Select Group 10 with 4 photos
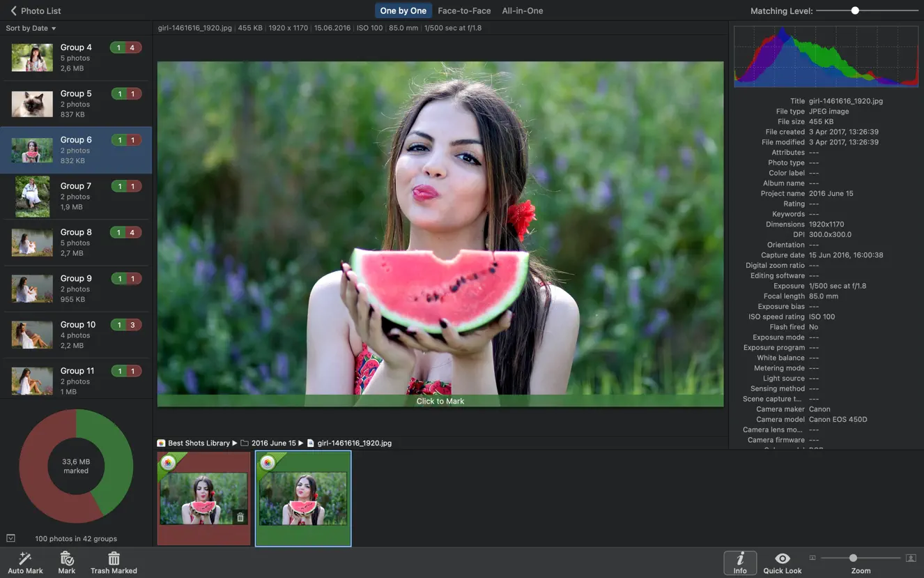Image resolution: width=924 pixels, height=578 pixels. pos(75,334)
